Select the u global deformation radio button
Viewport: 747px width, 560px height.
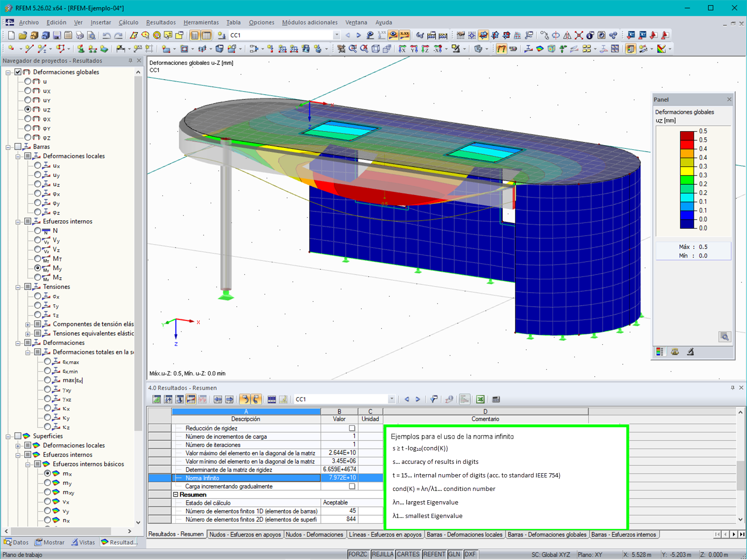[x=28, y=81]
